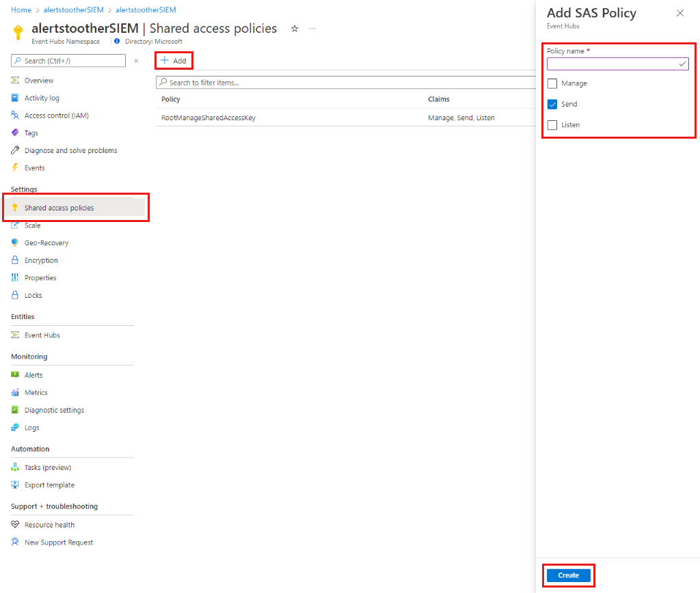
Task: Click the Access control (IAM) icon
Action: pyautogui.click(x=15, y=115)
